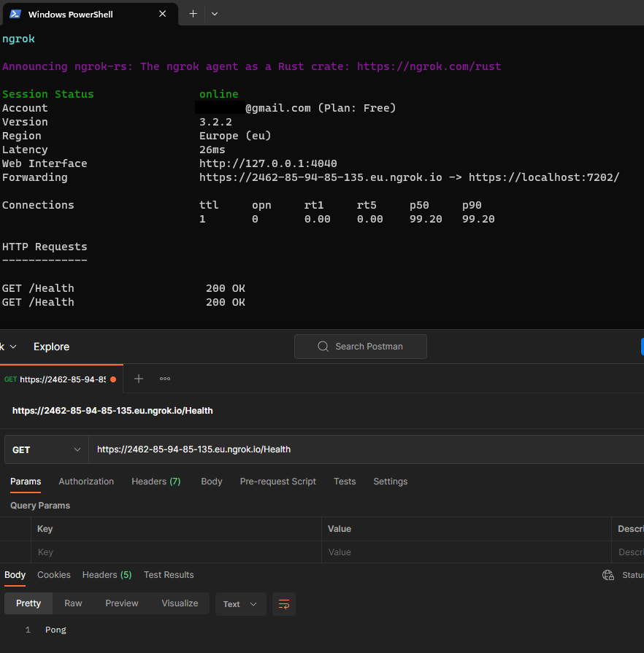
Task: Open the response Cookies tab
Action: (54, 575)
